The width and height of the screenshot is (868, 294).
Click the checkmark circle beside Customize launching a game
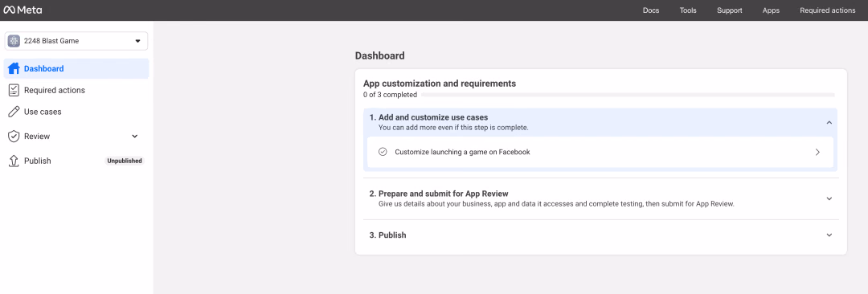coord(382,152)
